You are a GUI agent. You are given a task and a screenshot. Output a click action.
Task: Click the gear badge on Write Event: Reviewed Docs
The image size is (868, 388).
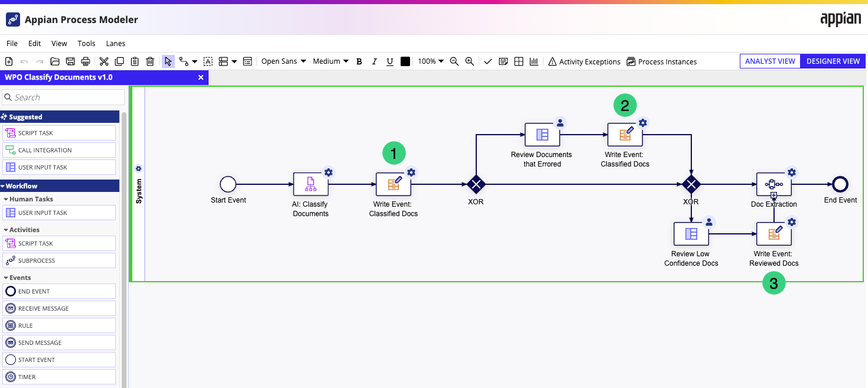click(x=792, y=222)
